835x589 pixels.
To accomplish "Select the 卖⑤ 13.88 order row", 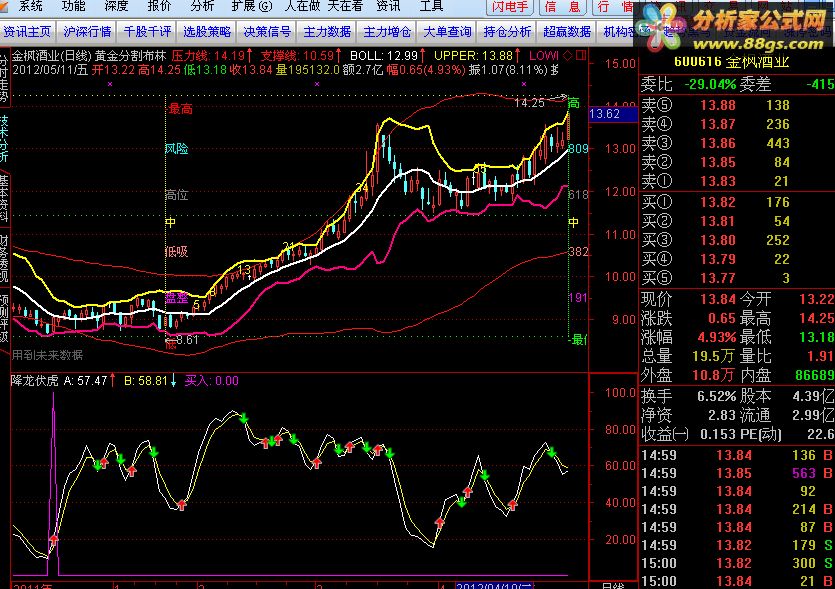I will tap(737, 105).
